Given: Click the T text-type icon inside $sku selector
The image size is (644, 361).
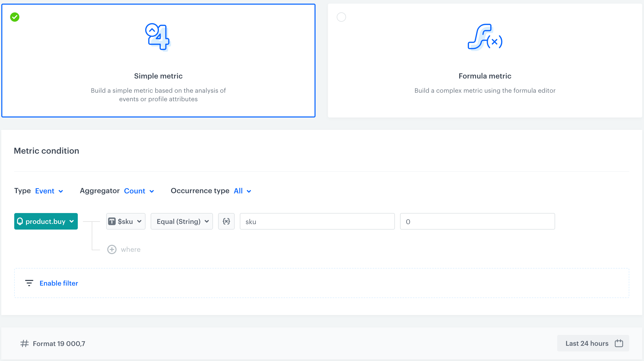Looking at the screenshot, I should (x=112, y=221).
